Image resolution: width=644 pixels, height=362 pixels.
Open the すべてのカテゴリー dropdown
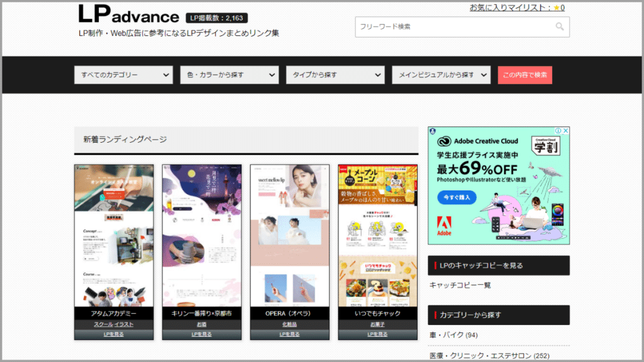pyautogui.click(x=123, y=75)
